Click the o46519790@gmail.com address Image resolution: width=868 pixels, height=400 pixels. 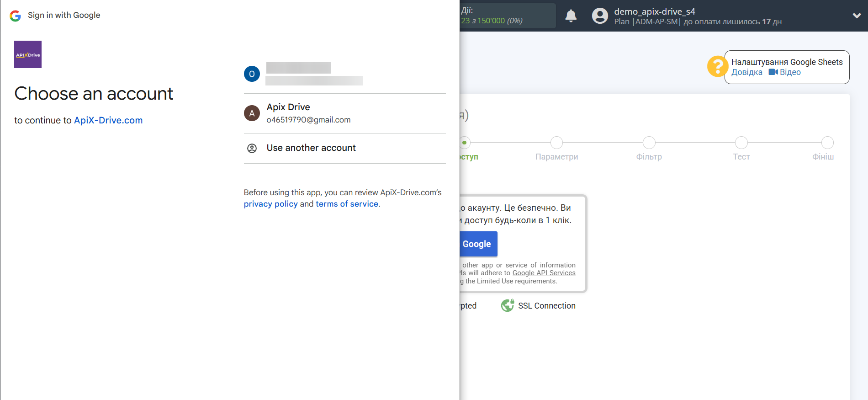click(x=309, y=120)
